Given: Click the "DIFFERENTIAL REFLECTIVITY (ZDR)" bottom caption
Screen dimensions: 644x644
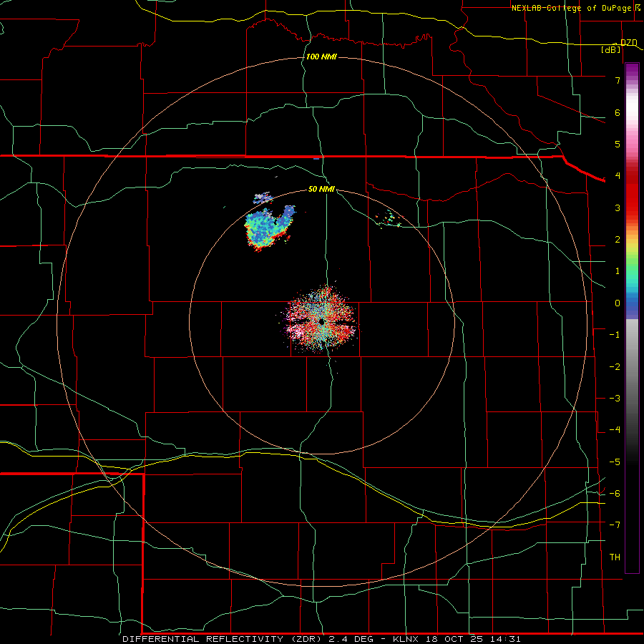Looking at the screenshot, I should pos(222,639).
